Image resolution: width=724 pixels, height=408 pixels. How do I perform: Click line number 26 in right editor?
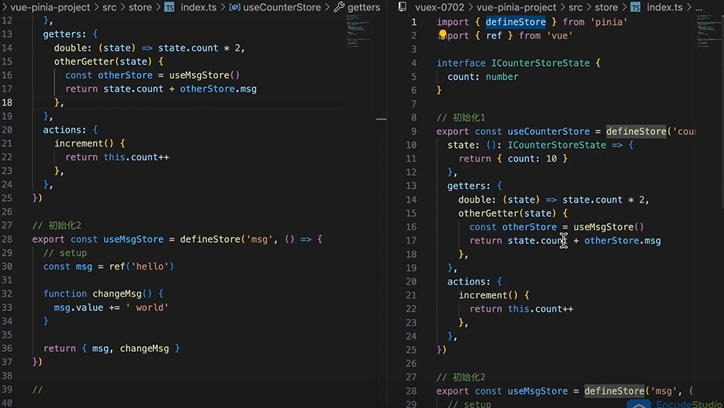(411, 363)
